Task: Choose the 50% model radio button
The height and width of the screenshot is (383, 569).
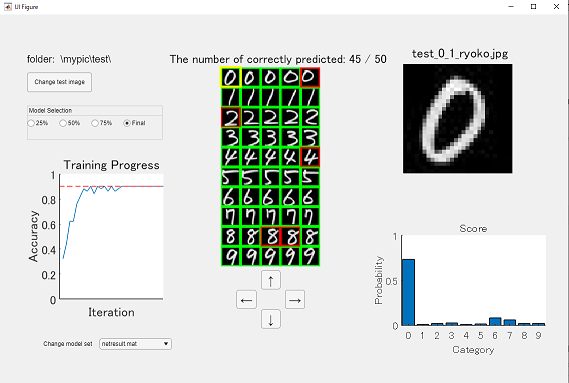Action: [x=63, y=123]
